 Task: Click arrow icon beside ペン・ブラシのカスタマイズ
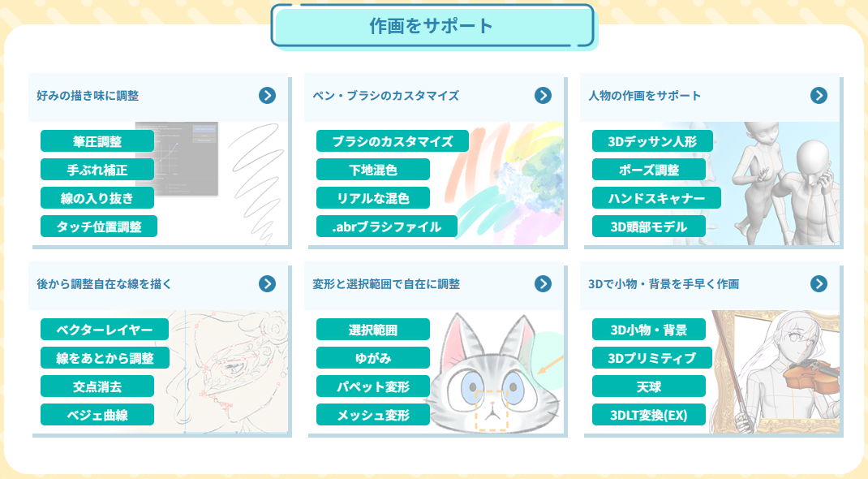[543, 95]
